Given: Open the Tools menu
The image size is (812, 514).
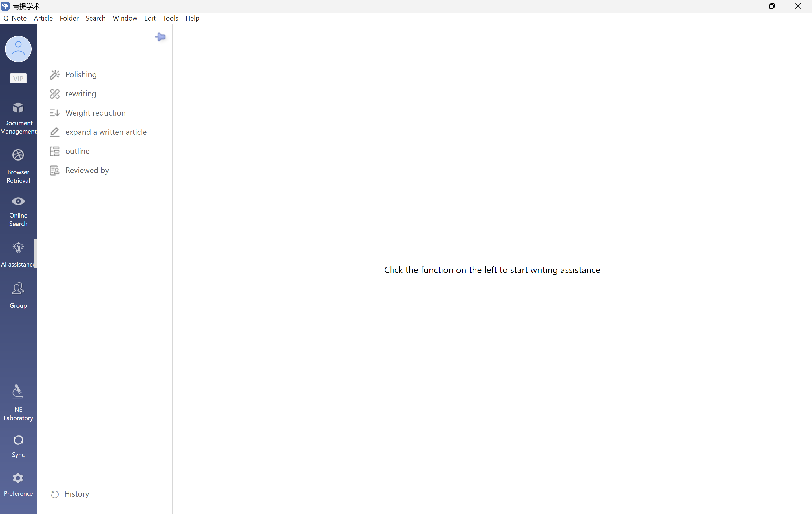Looking at the screenshot, I should (170, 18).
